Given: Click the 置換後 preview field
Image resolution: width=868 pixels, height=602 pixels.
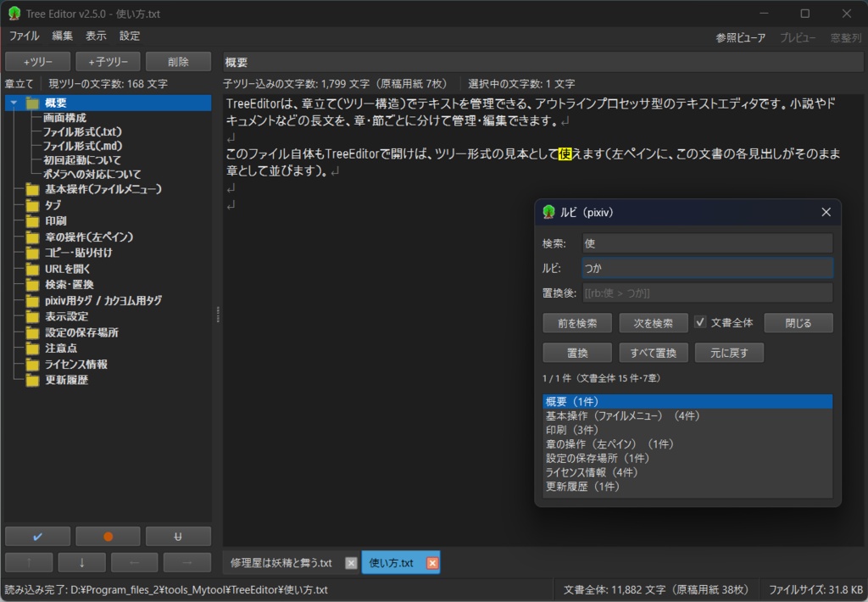Looking at the screenshot, I should 708,293.
